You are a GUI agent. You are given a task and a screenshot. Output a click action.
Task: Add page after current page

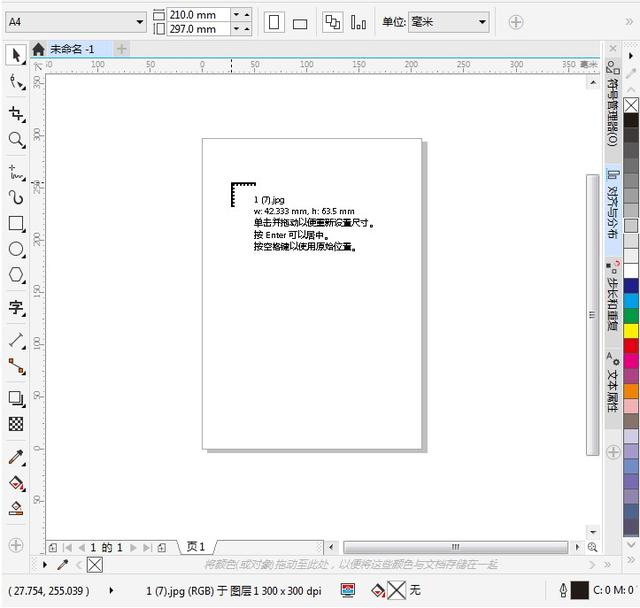(x=162, y=548)
